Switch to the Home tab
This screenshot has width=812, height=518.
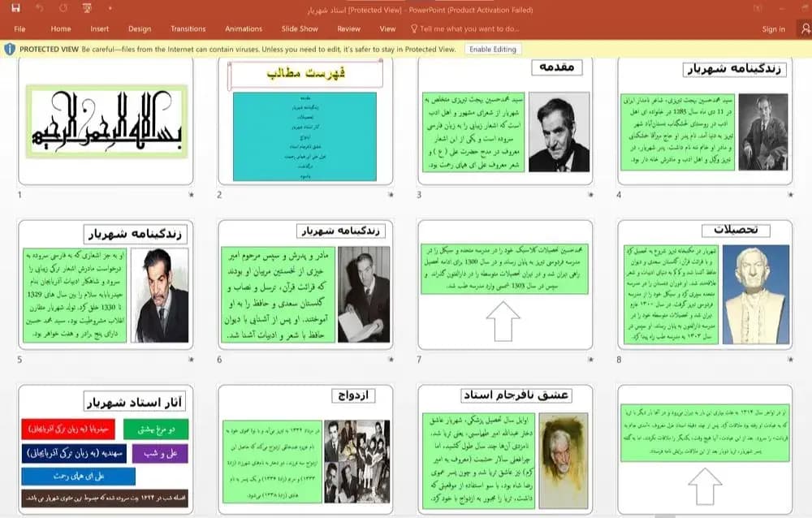[61, 29]
